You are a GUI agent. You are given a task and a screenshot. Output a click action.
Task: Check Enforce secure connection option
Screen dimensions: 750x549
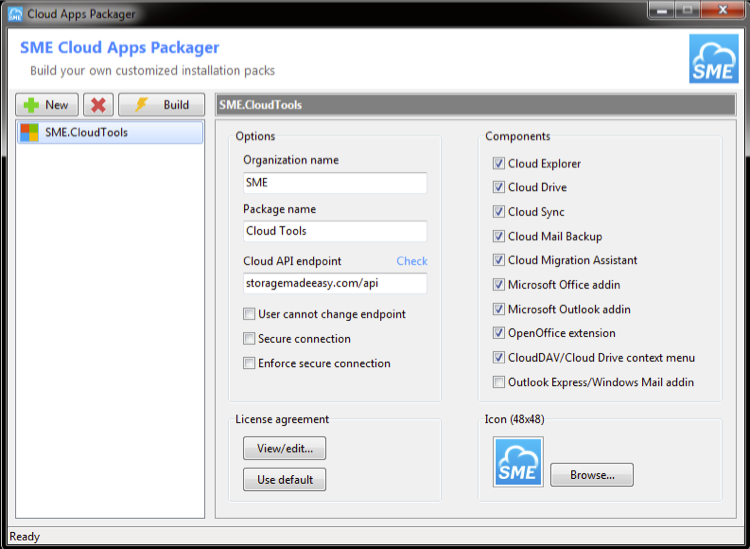tap(249, 363)
